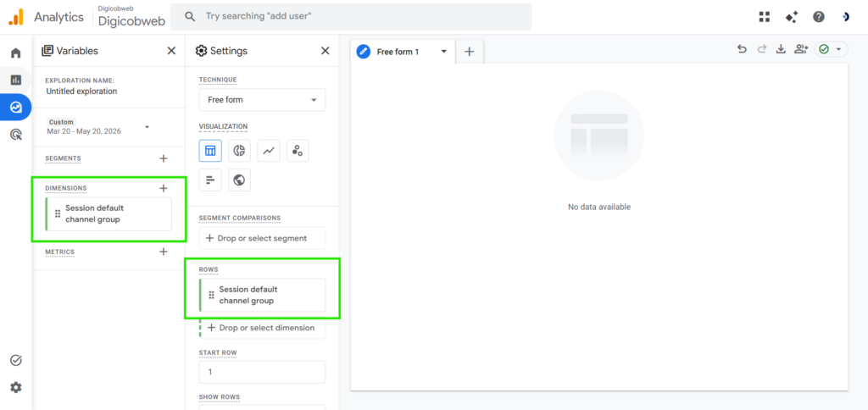Click Drop or select dimension
868x410 pixels.
[263, 328]
